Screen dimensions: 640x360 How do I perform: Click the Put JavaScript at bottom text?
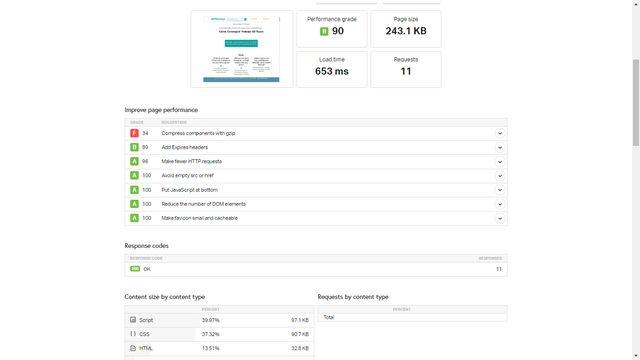(x=190, y=190)
